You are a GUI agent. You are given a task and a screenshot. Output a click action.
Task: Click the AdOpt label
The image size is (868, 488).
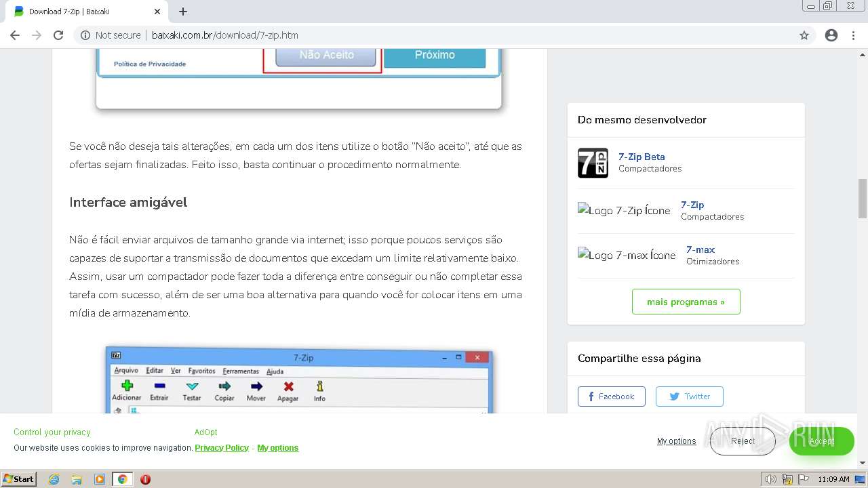pos(206,432)
